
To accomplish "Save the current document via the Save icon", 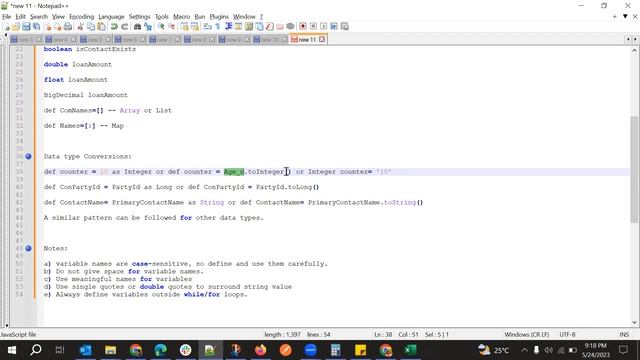I will 26,27.
